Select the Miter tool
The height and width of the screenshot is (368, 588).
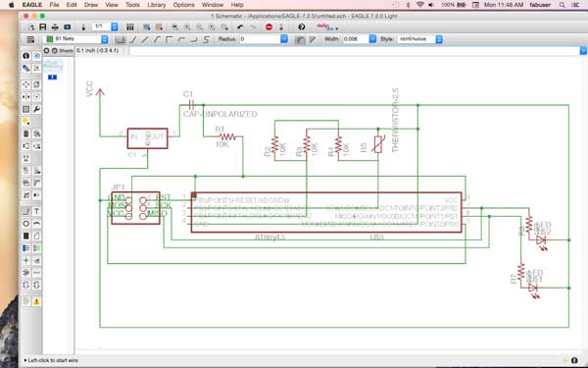[37, 183]
